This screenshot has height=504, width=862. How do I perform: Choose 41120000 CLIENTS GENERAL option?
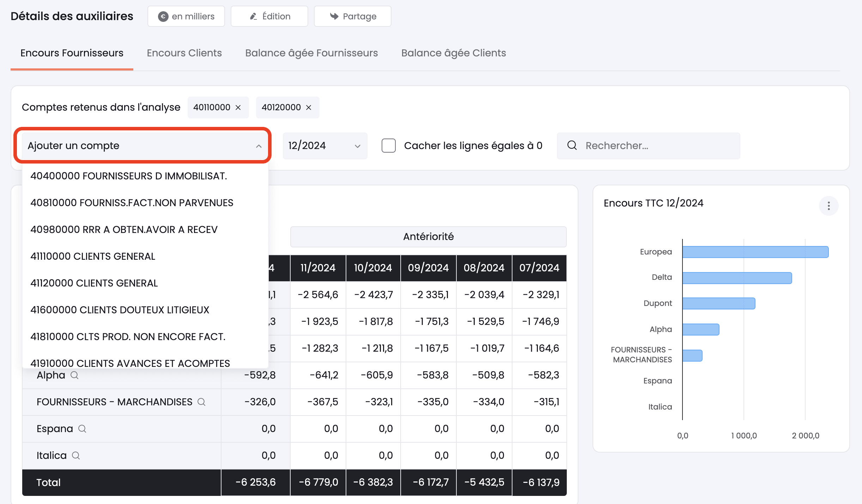click(x=145, y=283)
